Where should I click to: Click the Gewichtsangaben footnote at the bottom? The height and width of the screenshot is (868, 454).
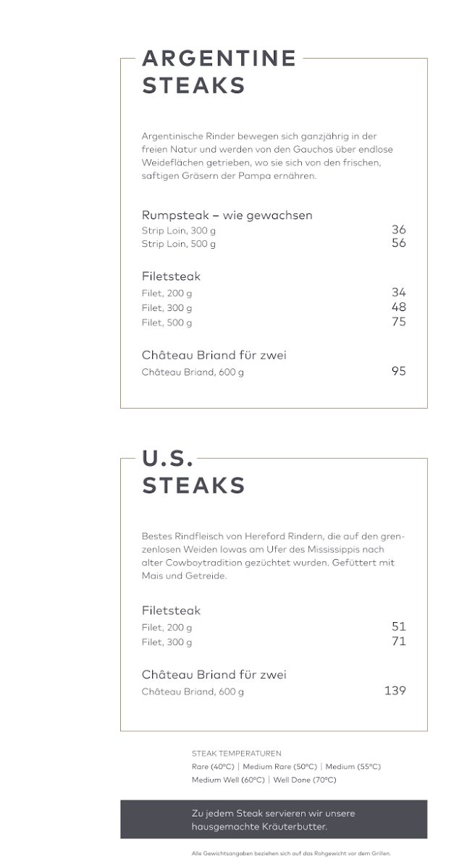click(291, 854)
